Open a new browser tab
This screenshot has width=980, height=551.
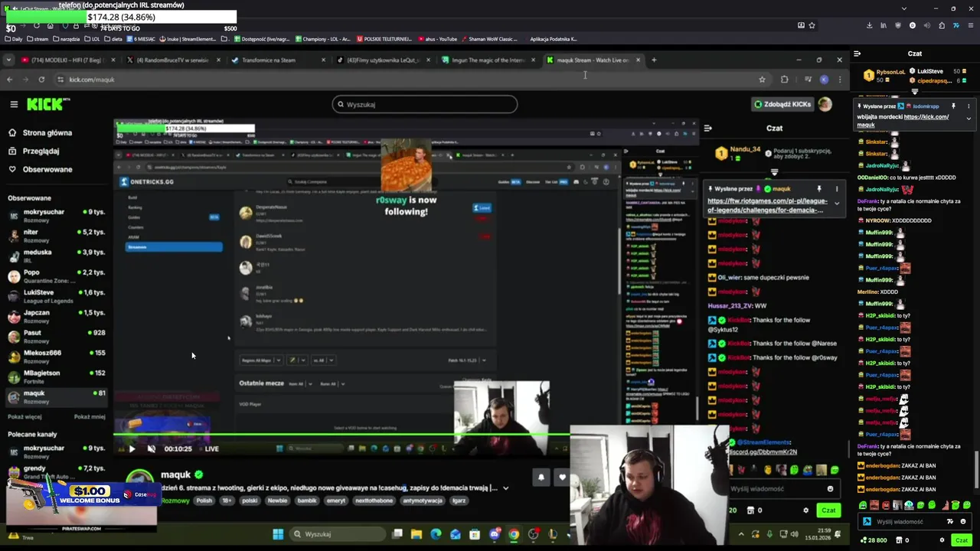point(654,60)
